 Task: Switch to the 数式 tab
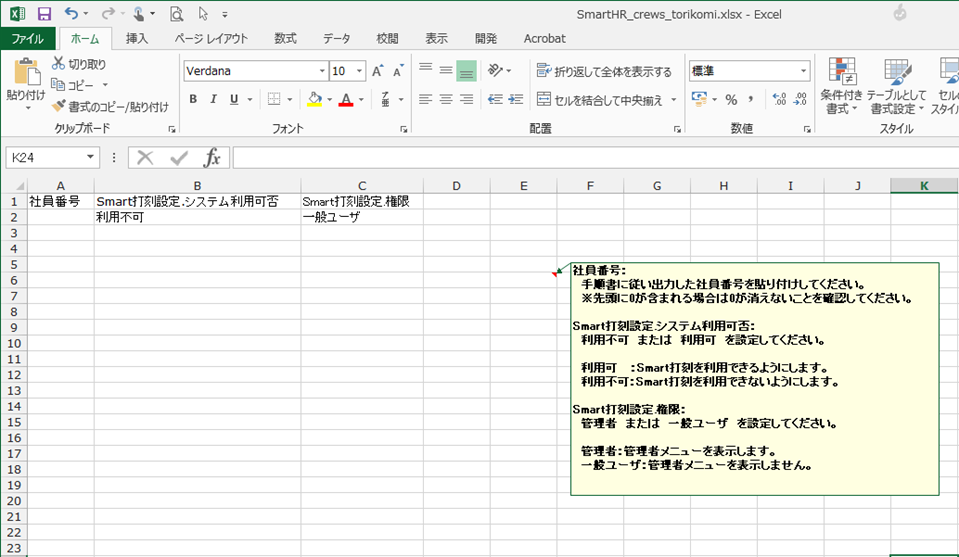point(285,39)
